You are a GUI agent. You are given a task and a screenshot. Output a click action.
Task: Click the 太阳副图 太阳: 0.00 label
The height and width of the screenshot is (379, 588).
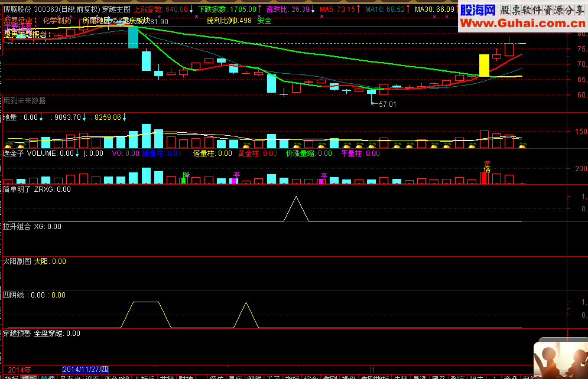point(34,262)
